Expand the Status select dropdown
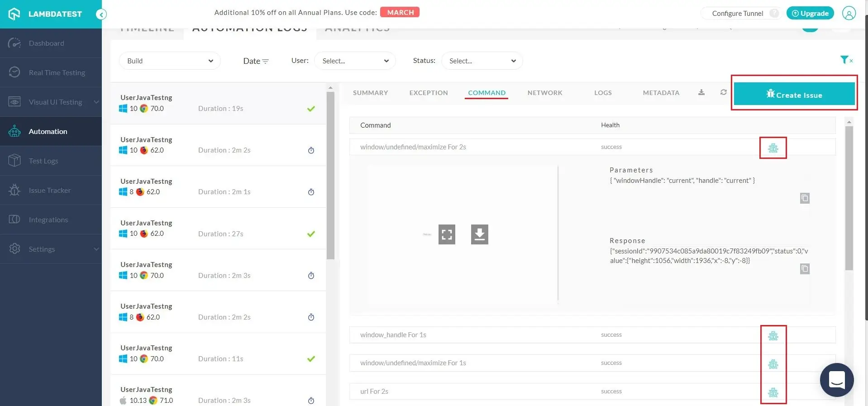 [482, 61]
